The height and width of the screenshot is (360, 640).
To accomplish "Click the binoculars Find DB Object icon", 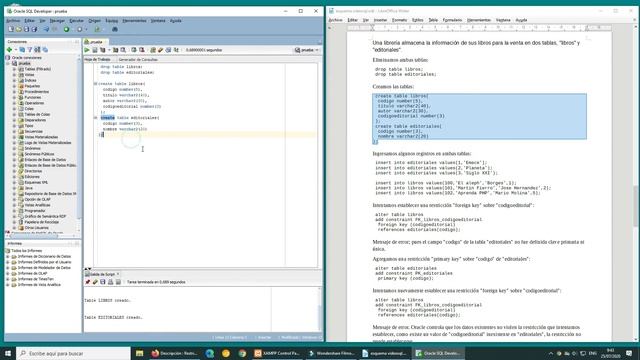I will 115,29.
